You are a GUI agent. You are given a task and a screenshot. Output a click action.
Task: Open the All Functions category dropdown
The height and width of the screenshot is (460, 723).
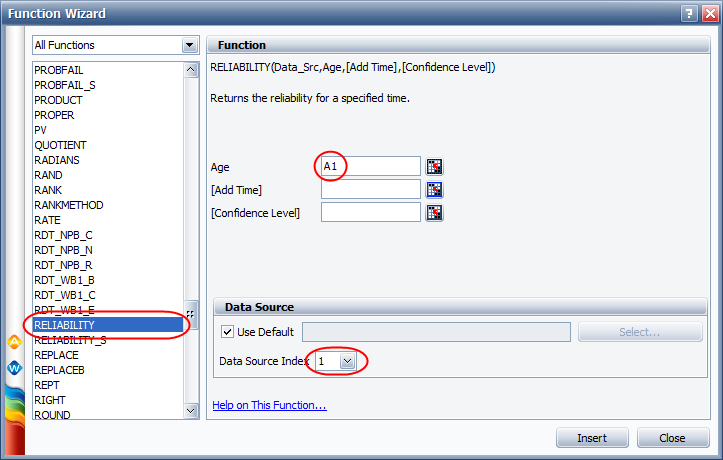pyautogui.click(x=189, y=45)
